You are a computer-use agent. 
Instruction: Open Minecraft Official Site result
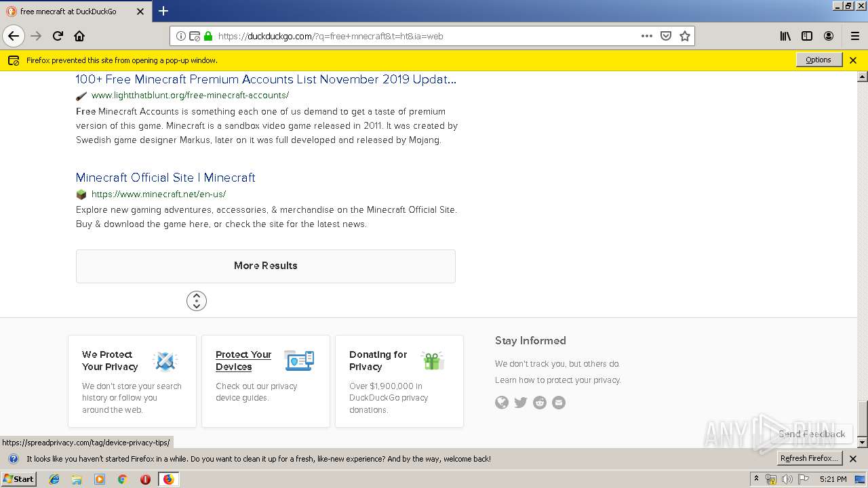point(165,178)
